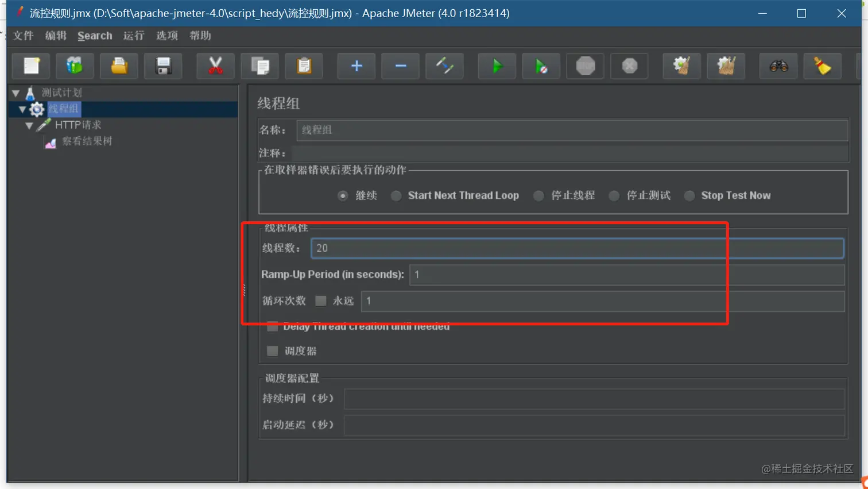Start the test with green play icon
Screen dimensions: 868x489
(x=497, y=66)
